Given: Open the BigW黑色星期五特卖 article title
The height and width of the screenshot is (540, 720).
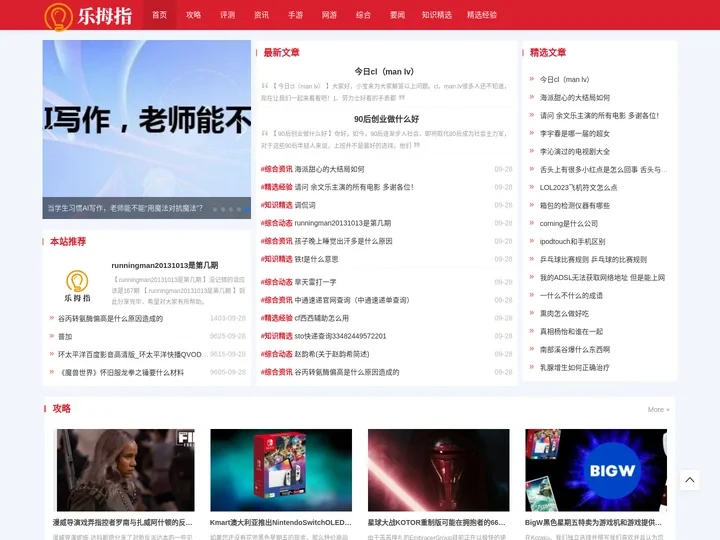Looking at the screenshot, I should [593, 523].
